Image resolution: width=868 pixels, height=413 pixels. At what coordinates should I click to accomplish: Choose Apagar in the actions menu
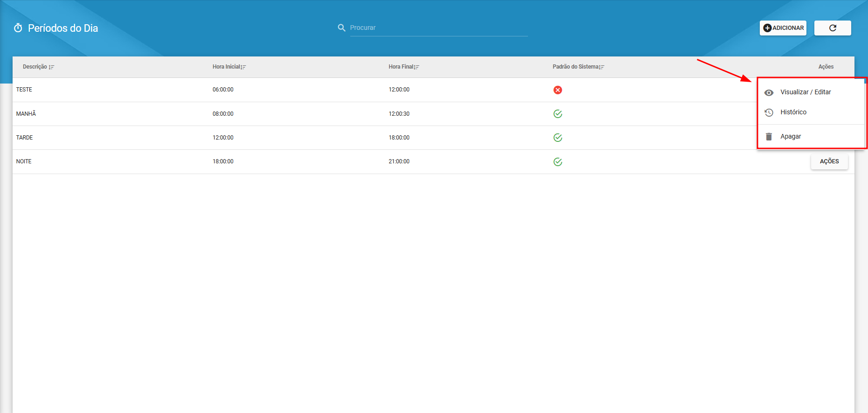[811, 137]
